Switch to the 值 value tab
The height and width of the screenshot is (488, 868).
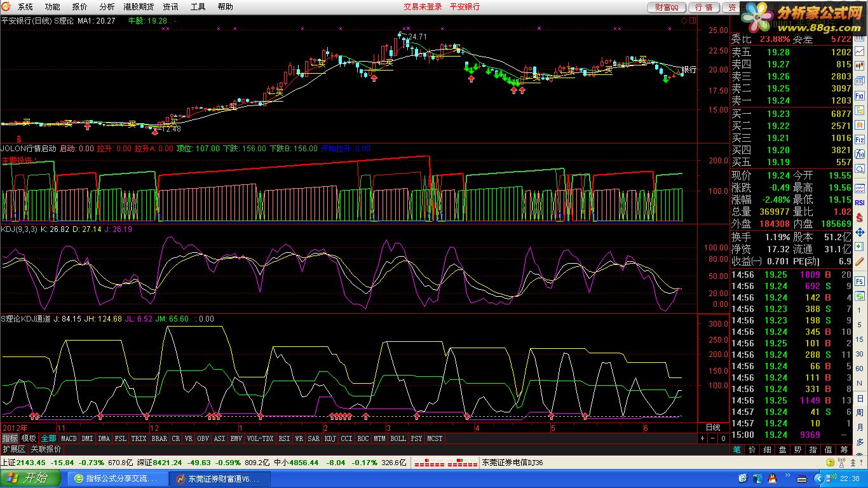point(829,449)
